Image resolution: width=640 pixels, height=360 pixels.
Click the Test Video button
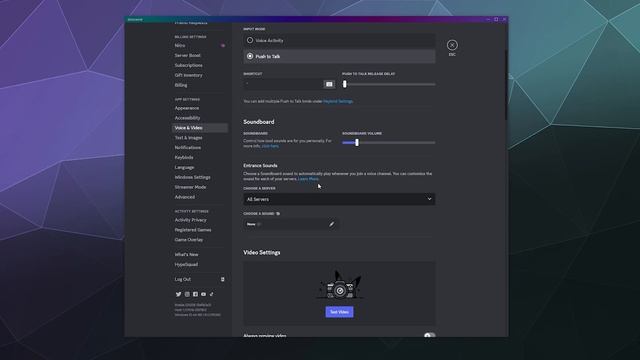click(339, 312)
